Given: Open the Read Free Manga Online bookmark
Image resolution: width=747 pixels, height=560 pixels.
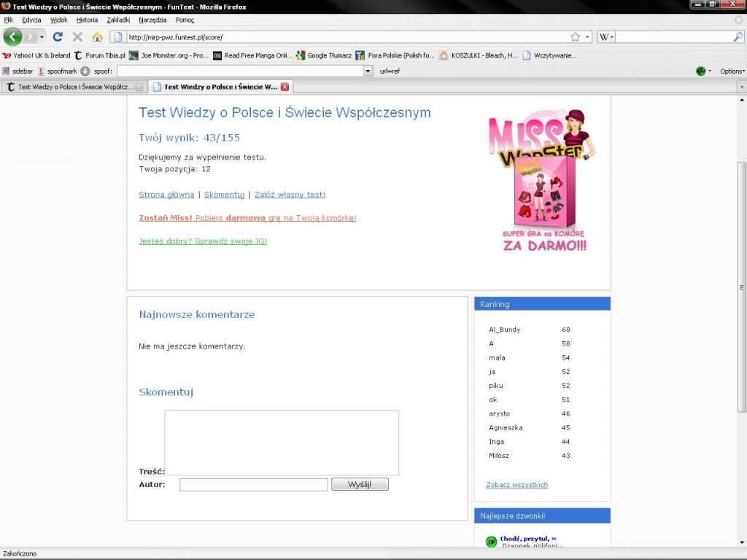Looking at the screenshot, I should click(252, 55).
